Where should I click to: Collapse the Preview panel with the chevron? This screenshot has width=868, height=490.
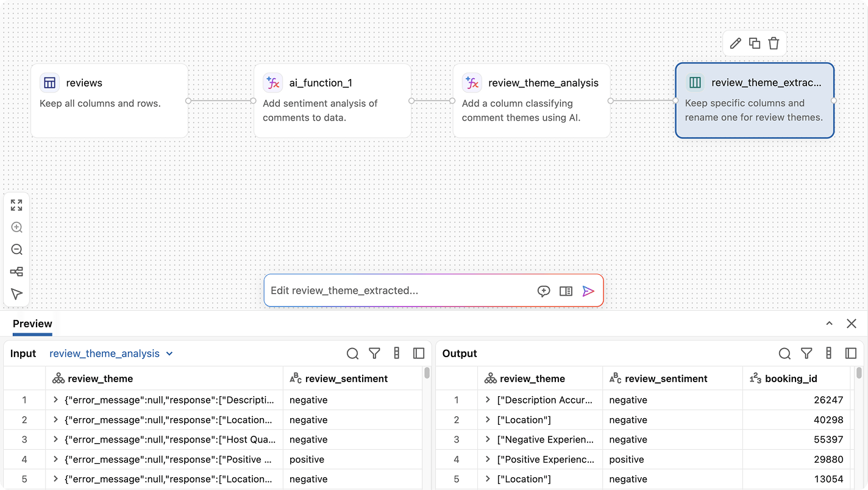829,324
